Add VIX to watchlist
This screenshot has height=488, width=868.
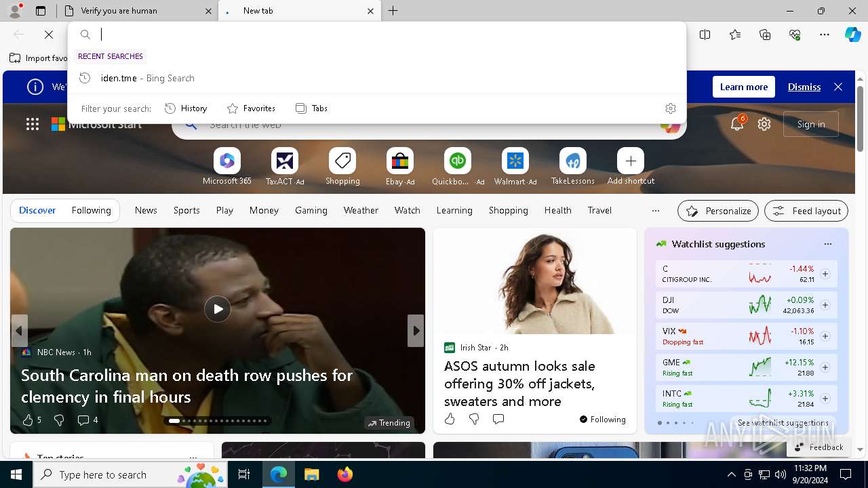[x=825, y=336]
